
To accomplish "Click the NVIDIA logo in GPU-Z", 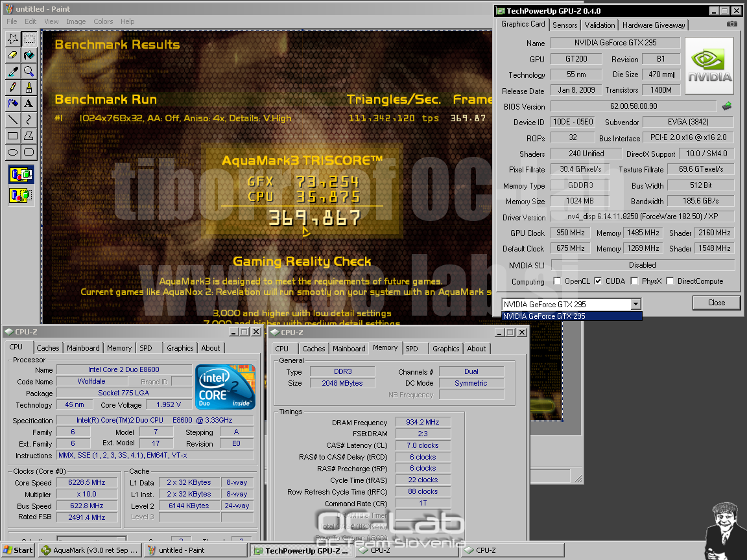I will [x=709, y=66].
